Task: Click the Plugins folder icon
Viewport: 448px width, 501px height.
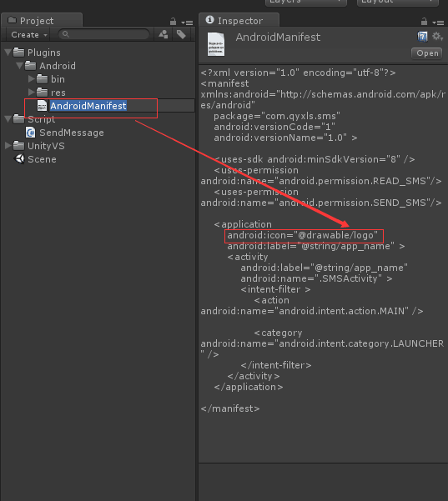Action: pyautogui.click(x=18, y=52)
